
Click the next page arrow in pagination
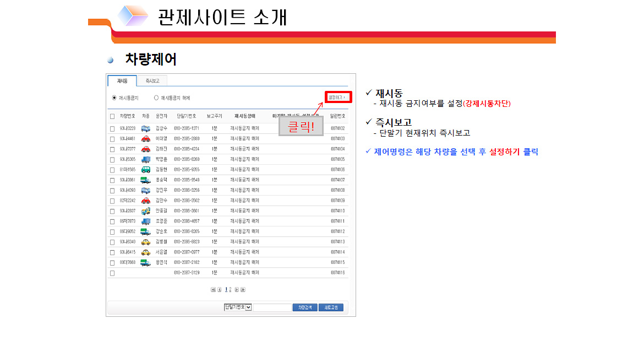[x=236, y=289]
